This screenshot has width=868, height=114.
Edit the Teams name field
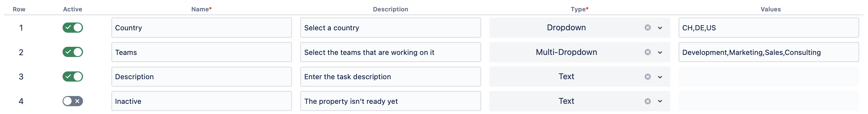[202, 52]
